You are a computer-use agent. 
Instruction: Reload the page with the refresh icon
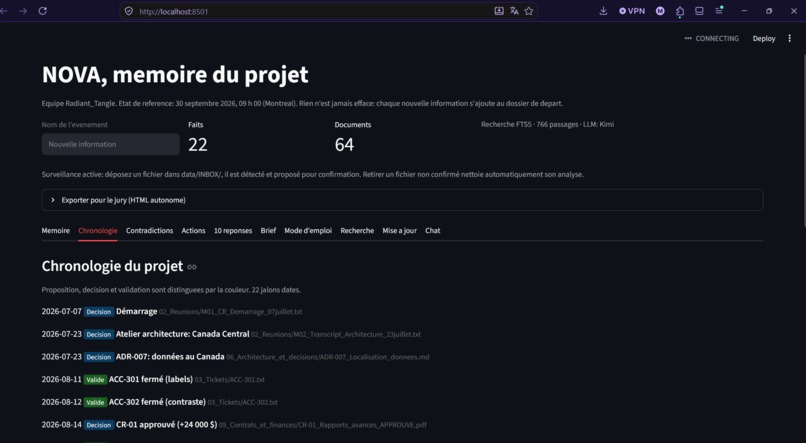(x=43, y=11)
